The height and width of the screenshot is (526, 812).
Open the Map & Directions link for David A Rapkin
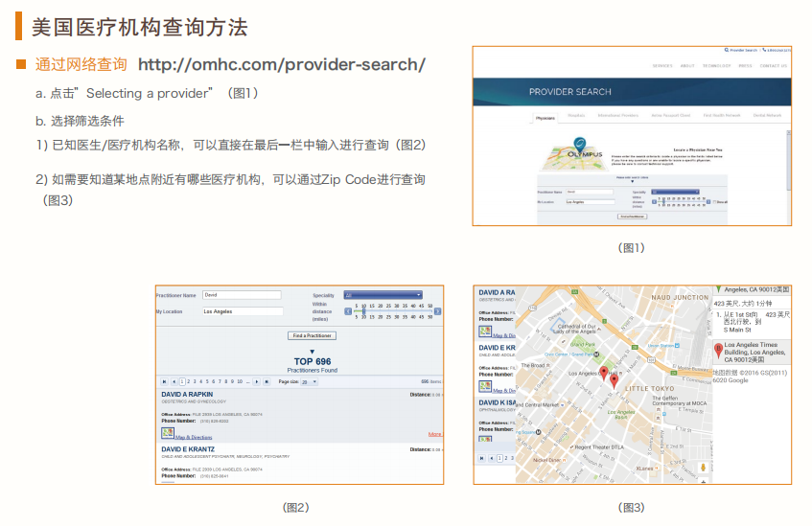coord(194,436)
